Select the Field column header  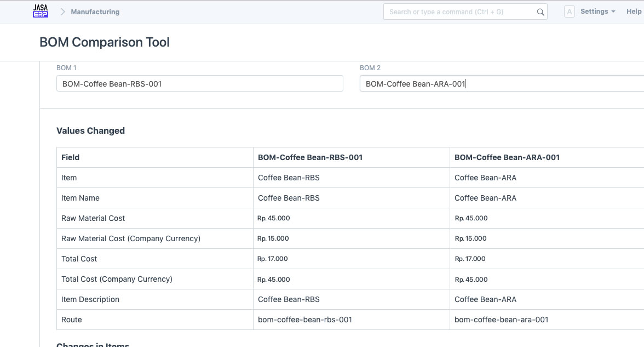coord(71,157)
